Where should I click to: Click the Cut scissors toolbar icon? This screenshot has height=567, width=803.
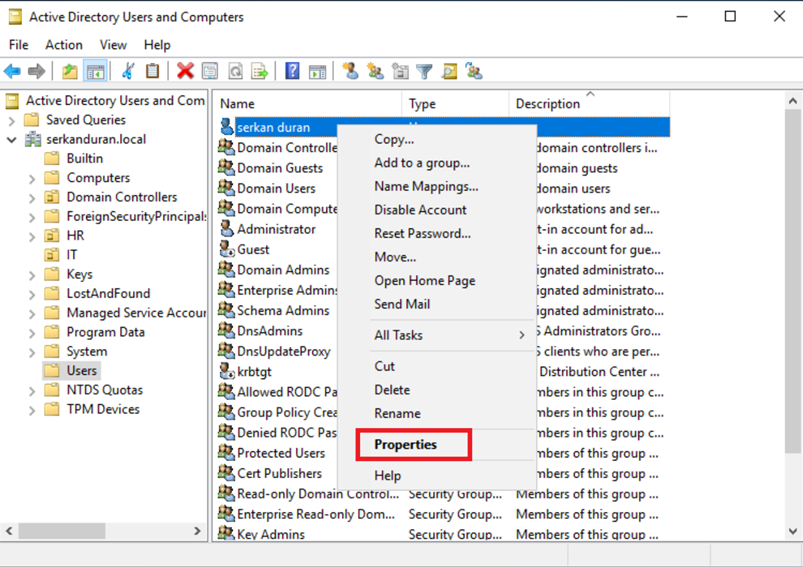[128, 71]
